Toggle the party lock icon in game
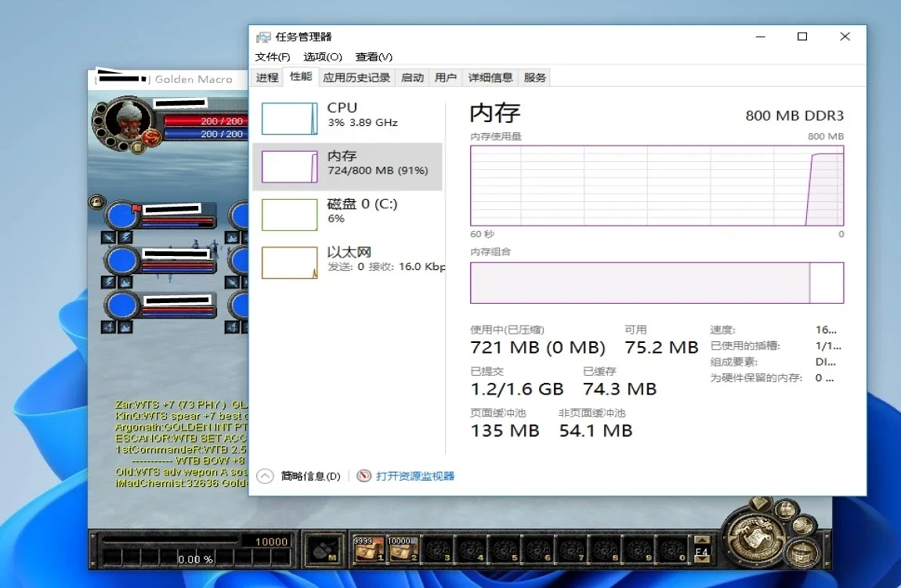 pyautogui.click(x=96, y=201)
